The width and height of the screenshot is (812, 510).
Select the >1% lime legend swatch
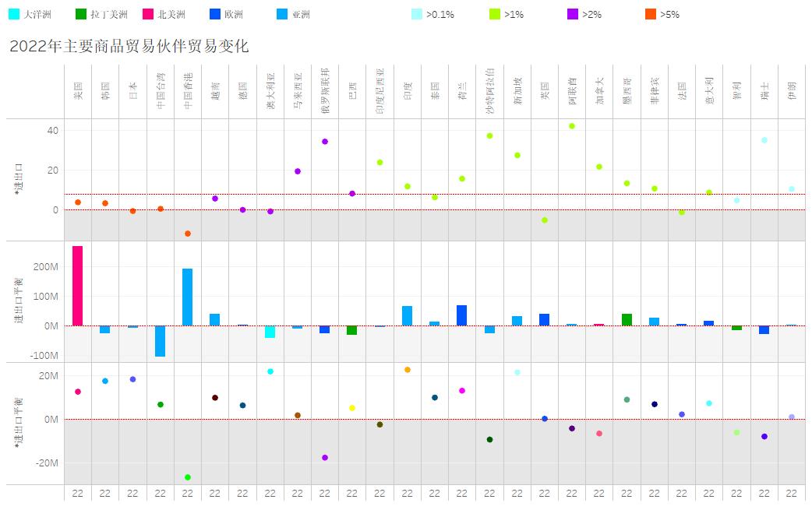(495, 14)
